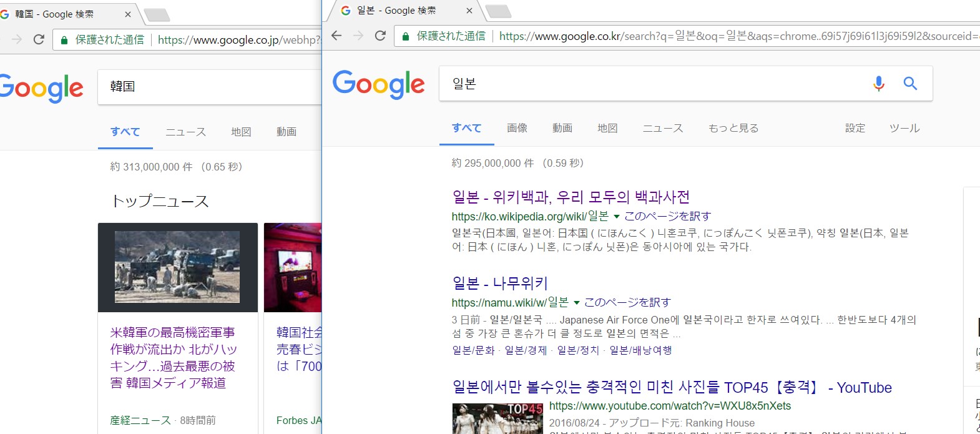980x434 pixels.
Task: Click address bar URL in left window
Action: (x=239, y=40)
